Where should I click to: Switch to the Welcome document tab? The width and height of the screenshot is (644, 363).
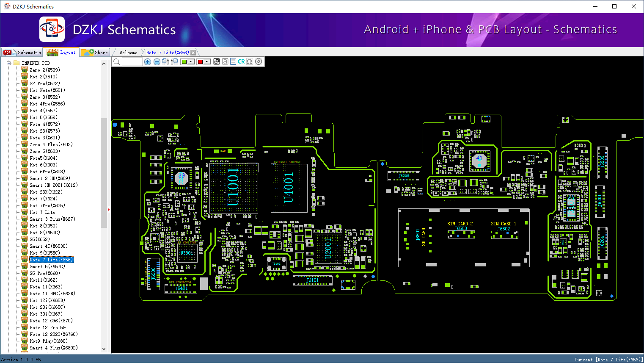click(x=128, y=53)
